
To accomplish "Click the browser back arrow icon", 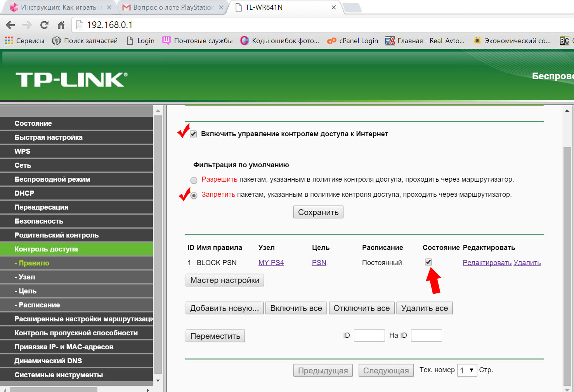I will click(x=10, y=25).
